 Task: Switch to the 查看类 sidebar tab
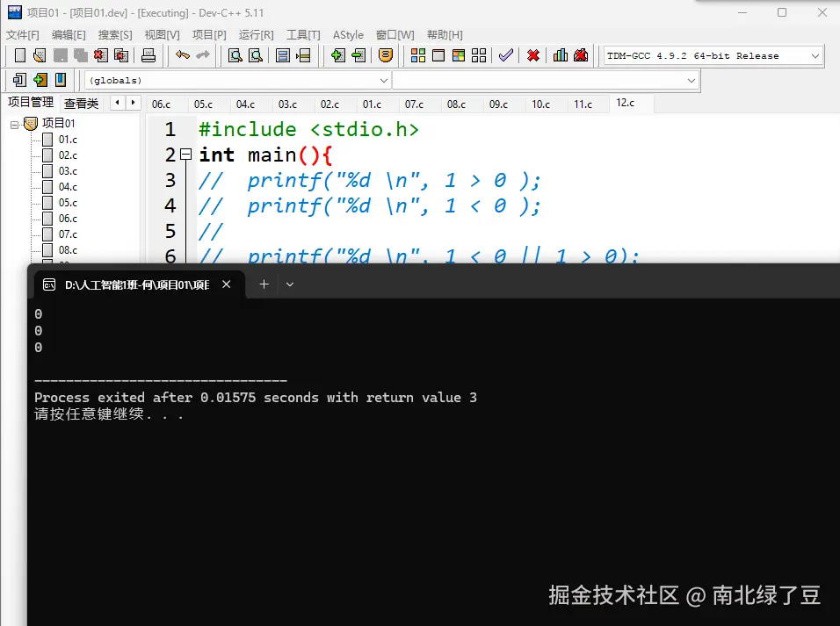(x=82, y=104)
